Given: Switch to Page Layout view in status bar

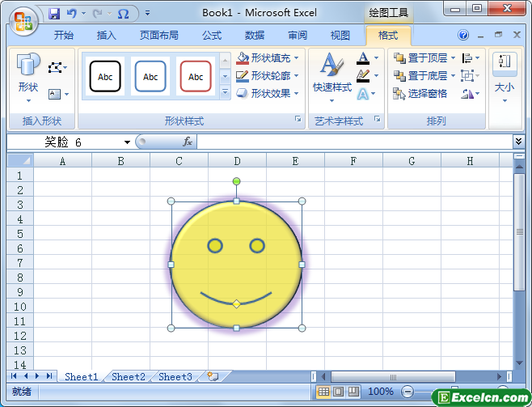Looking at the screenshot, I should (x=338, y=392).
